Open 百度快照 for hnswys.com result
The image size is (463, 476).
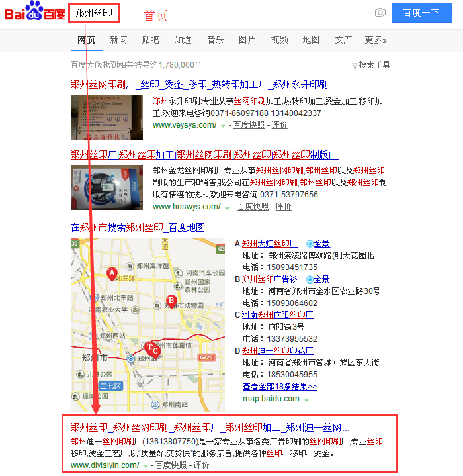click(x=253, y=207)
